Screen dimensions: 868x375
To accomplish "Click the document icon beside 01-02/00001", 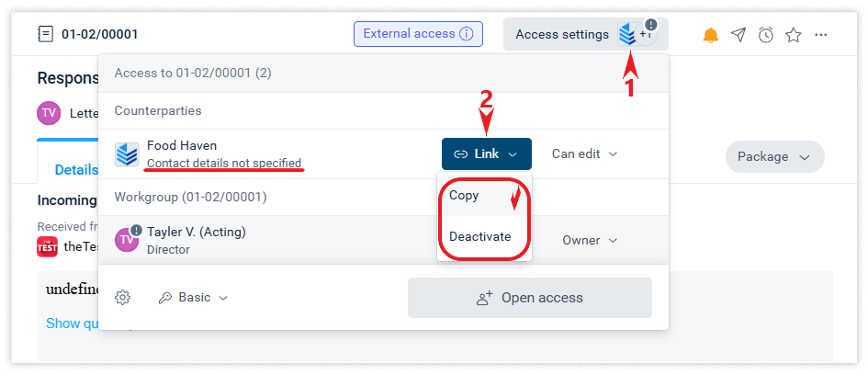I will [x=46, y=35].
